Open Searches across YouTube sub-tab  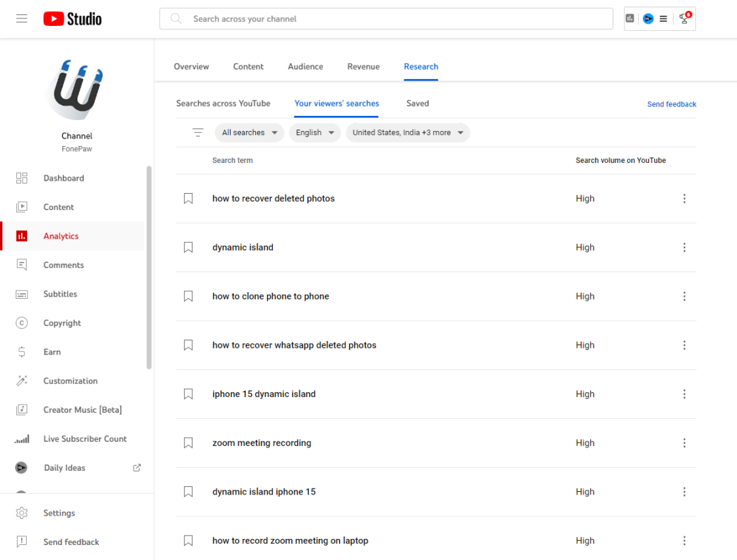[x=223, y=104]
